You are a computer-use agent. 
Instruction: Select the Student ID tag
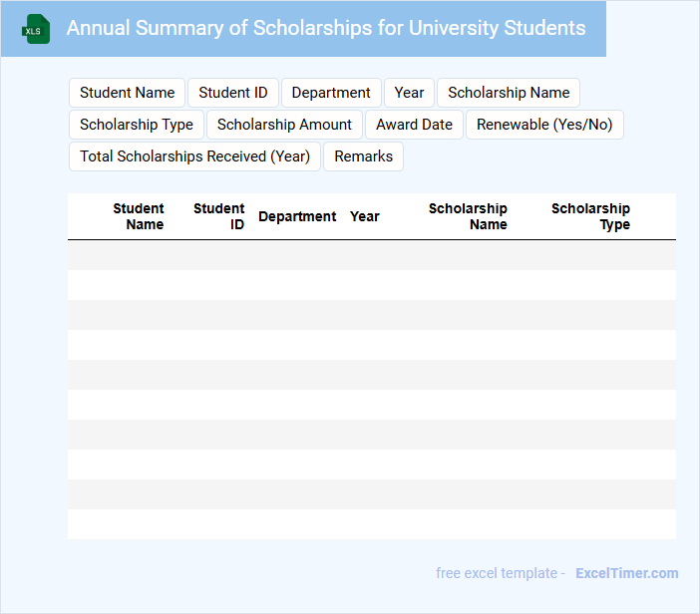click(233, 93)
